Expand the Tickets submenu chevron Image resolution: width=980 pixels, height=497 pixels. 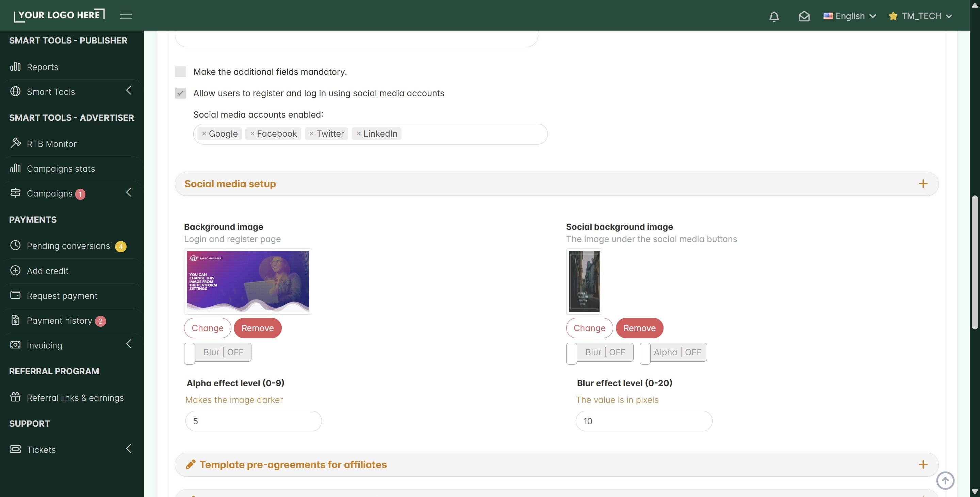tap(129, 449)
